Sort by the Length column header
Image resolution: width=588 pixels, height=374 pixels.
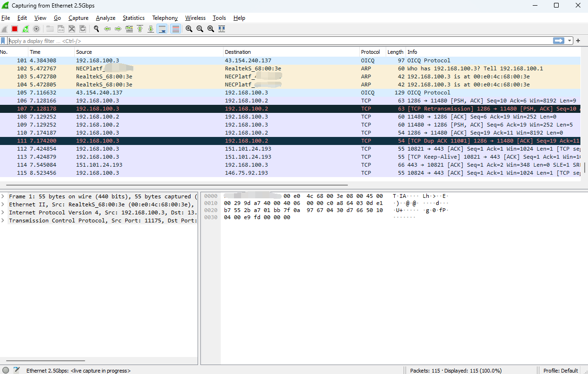pos(396,52)
